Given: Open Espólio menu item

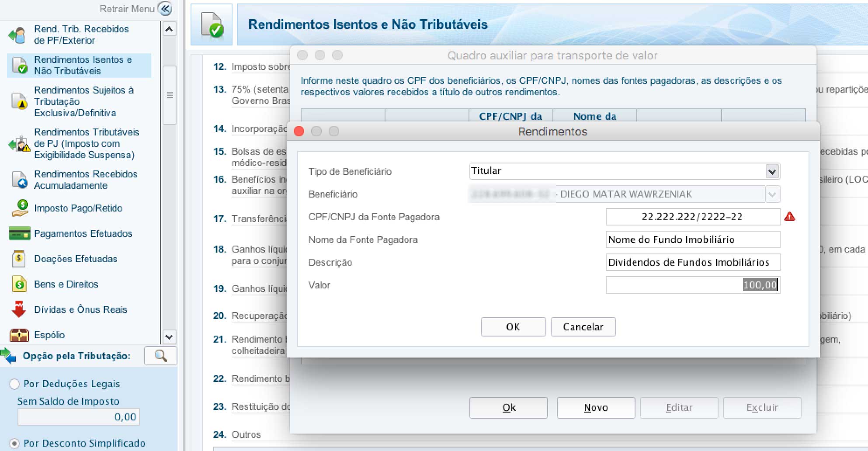Looking at the screenshot, I should click(49, 335).
